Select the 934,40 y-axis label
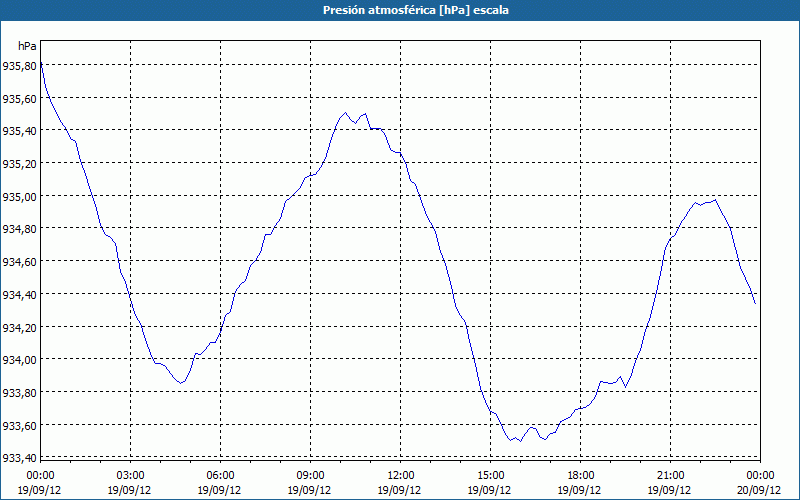The width and height of the screenshot is (800, 500). point(19,294)
